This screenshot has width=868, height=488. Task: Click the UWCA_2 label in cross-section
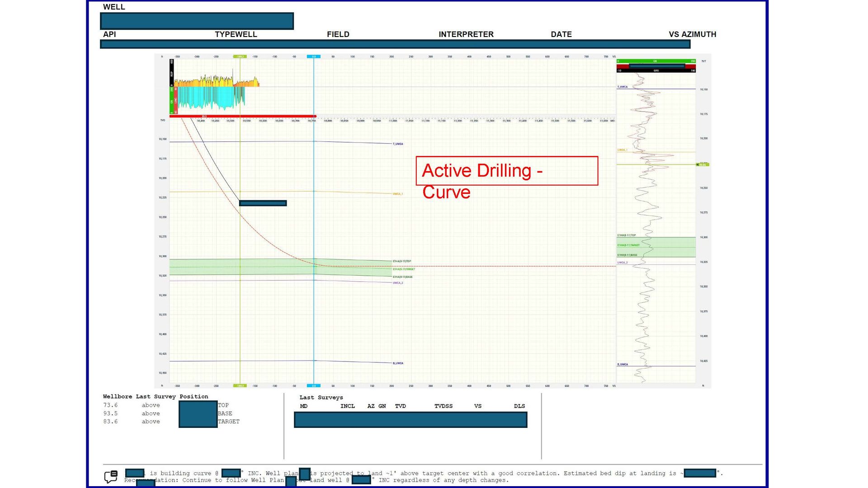(398, 283)
